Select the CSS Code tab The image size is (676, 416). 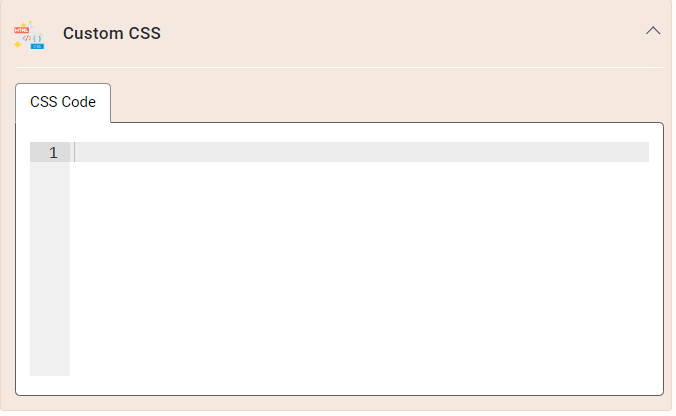click(63, 102)
